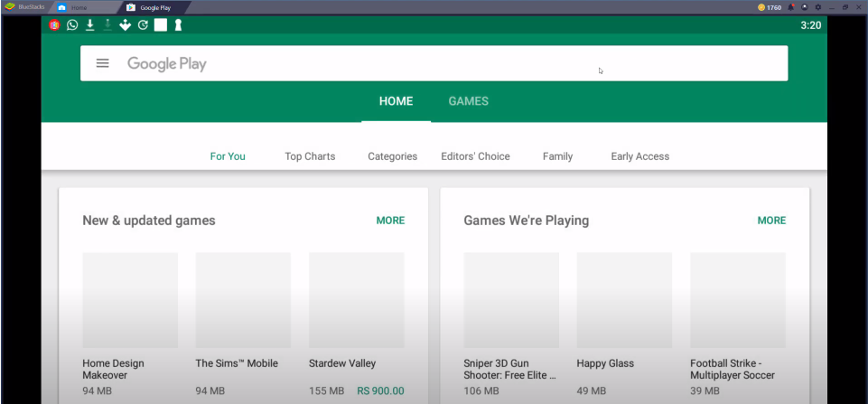Open BlueStacks notifications bell
Image resolution: width=868 pixels, height=404 pixels.
pyautogui.click(x=791, y=7)
